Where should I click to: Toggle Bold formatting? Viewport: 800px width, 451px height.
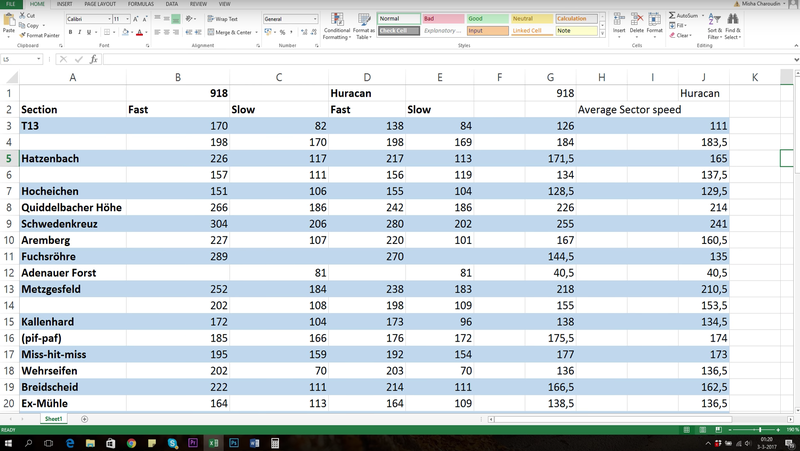[x=70, y=32]
